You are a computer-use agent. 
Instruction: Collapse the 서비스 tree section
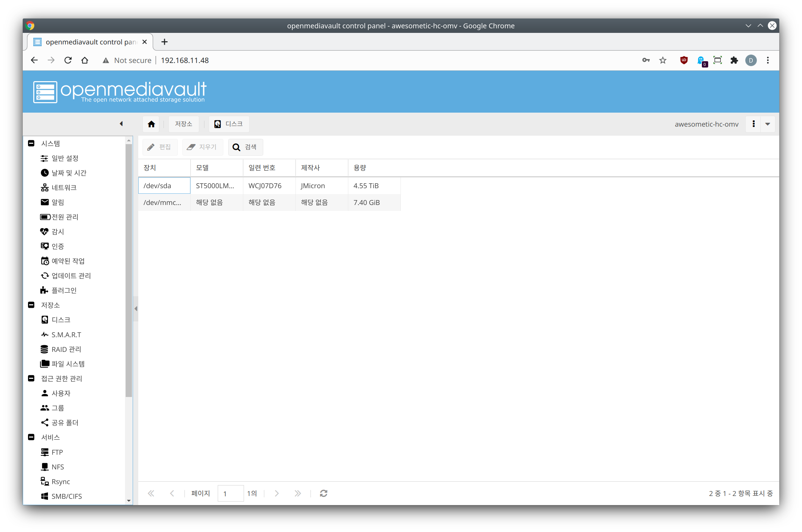coord(31,437)
